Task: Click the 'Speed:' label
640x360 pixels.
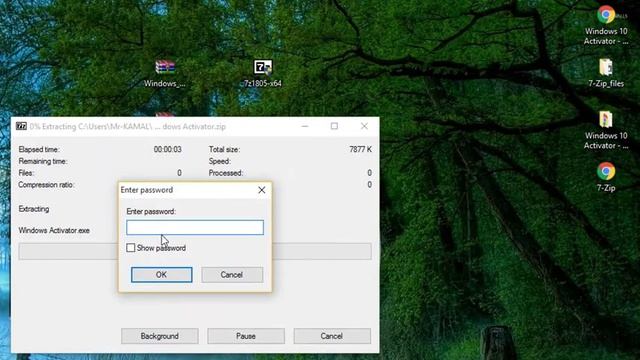Action: pos(220,161)
